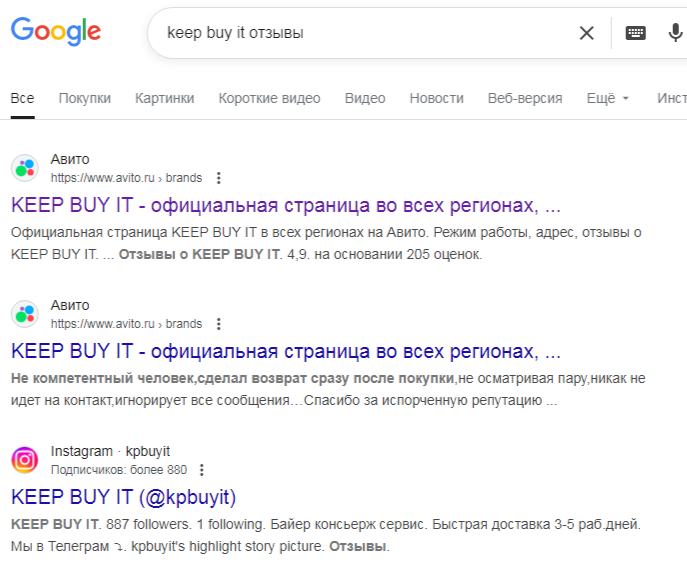This screenshot has height=568, width=687.
Task: Click the second Avito favicon
Action: pos(25,314)
